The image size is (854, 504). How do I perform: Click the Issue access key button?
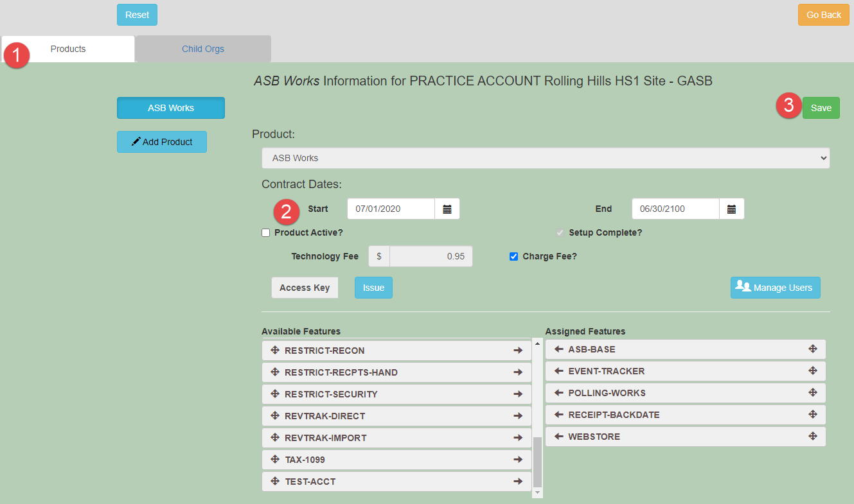click(x=373, y=288)
